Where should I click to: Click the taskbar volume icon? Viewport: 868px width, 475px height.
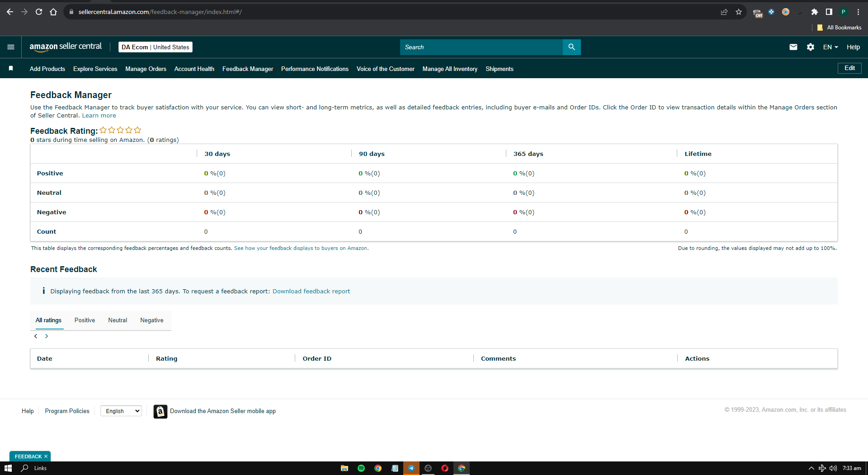click(833, 468)
